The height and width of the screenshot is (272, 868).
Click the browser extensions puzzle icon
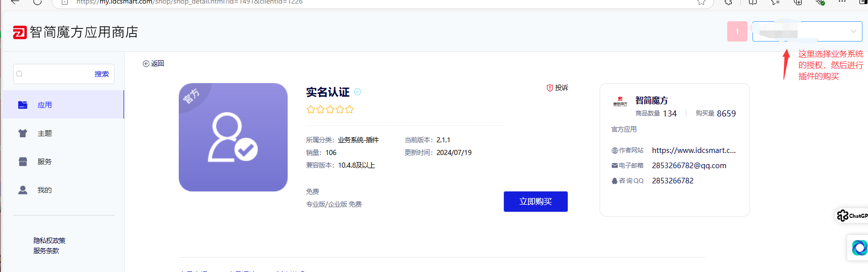[x=728, y=2]
